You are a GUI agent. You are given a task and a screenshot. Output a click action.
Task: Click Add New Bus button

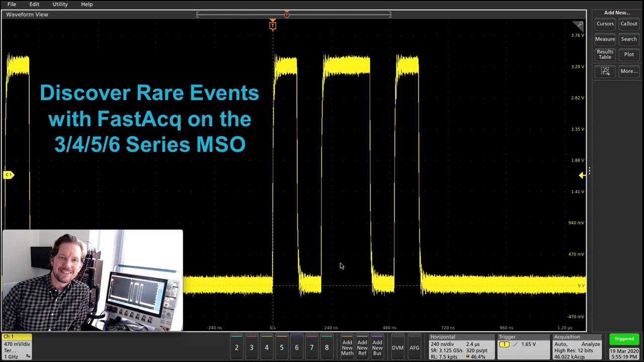click(x=377, y=346)
